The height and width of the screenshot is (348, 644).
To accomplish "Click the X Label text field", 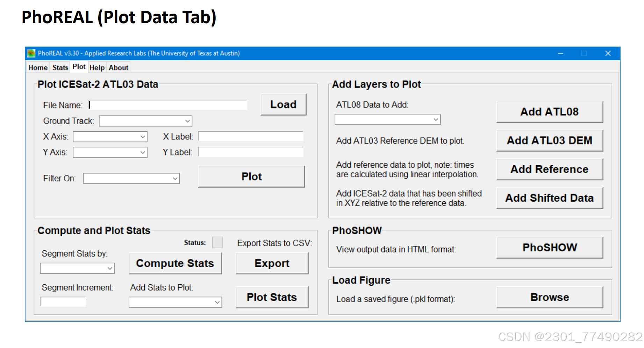I will (251, 137).
